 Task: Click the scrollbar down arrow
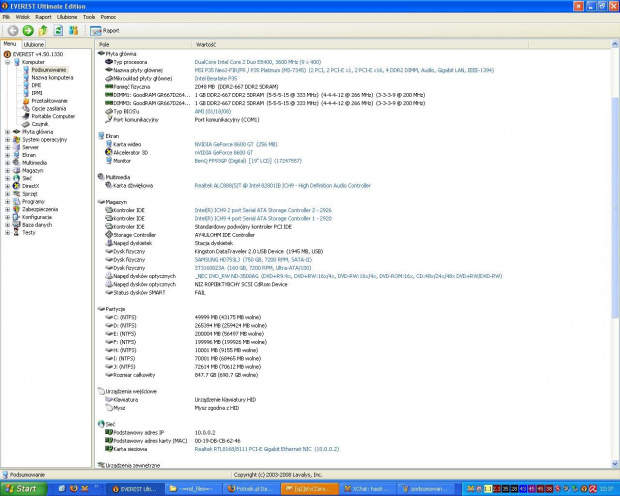615,464
